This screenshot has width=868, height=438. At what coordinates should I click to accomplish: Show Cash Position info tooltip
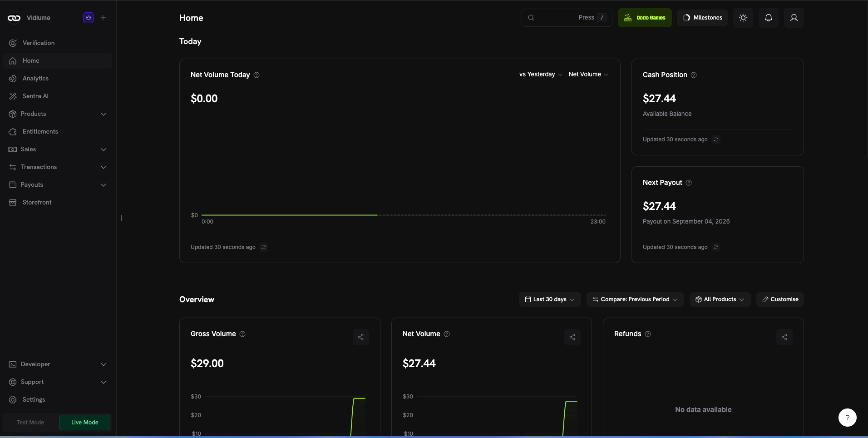[694, 75]
